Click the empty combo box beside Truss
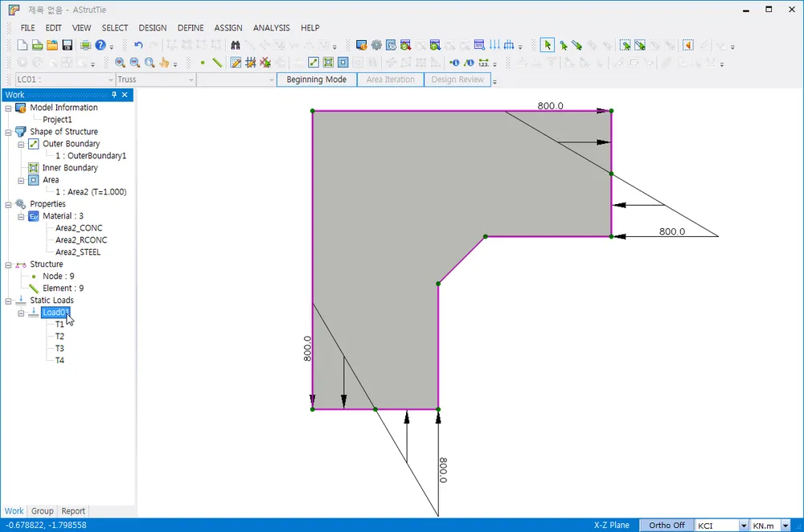The height and width of the screenshot is (532, 804). (236, 80)
